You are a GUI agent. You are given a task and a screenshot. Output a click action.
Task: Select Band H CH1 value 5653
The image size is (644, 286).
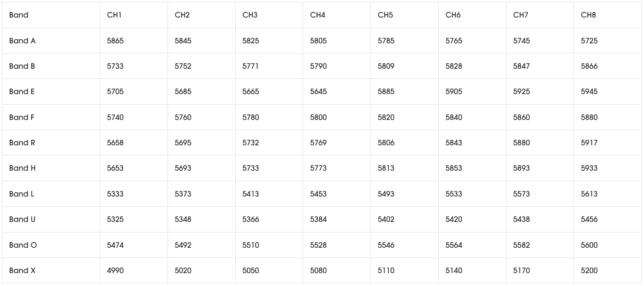pyautogui.click(x=115, y=168)
